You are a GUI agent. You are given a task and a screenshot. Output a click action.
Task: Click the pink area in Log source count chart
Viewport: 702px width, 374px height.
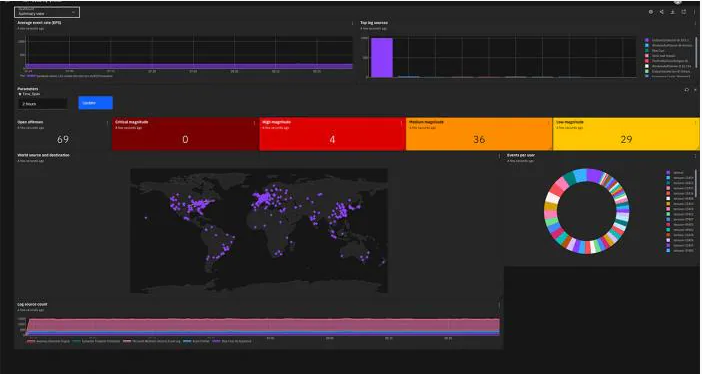(263, 325)
